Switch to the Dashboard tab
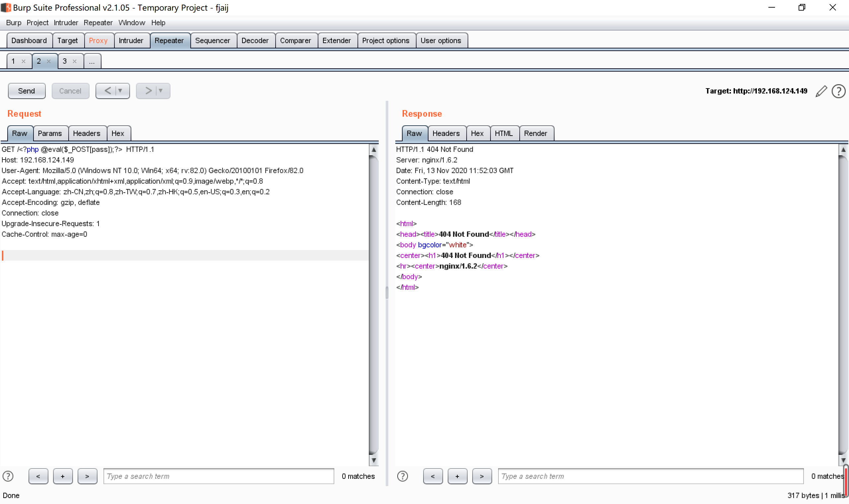The width and height of the screenshot is (849, 504). point(29,41)
